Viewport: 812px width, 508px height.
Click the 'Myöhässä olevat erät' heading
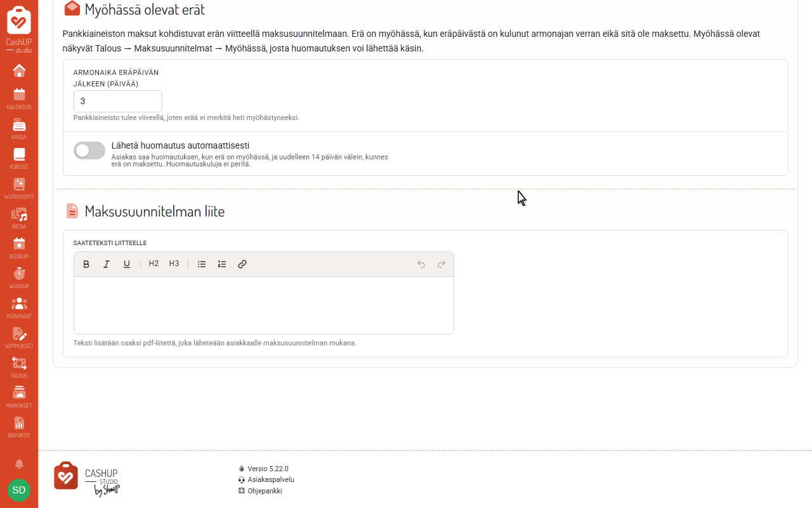[145, 10]
